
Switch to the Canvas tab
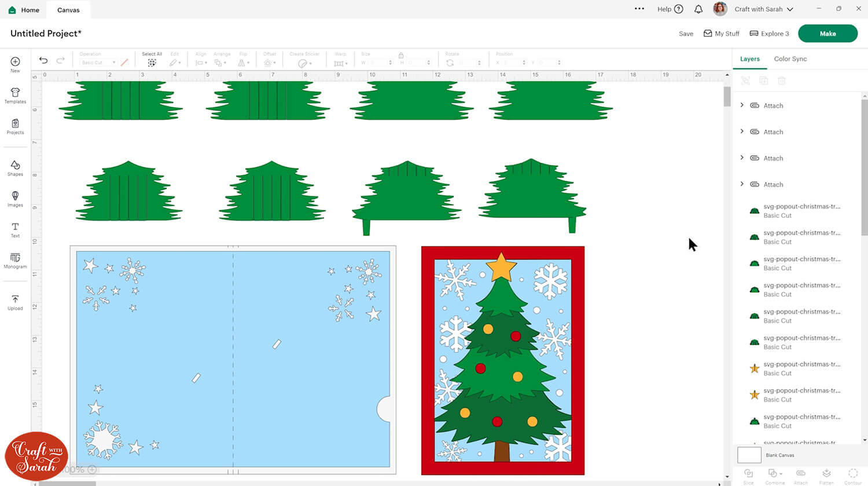pyautogui.click(x=68, y=10)
